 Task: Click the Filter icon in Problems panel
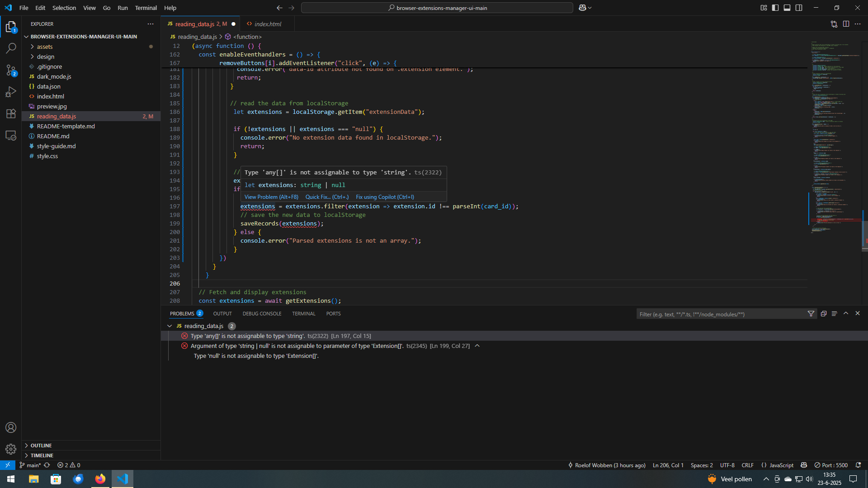click(811, 314)
